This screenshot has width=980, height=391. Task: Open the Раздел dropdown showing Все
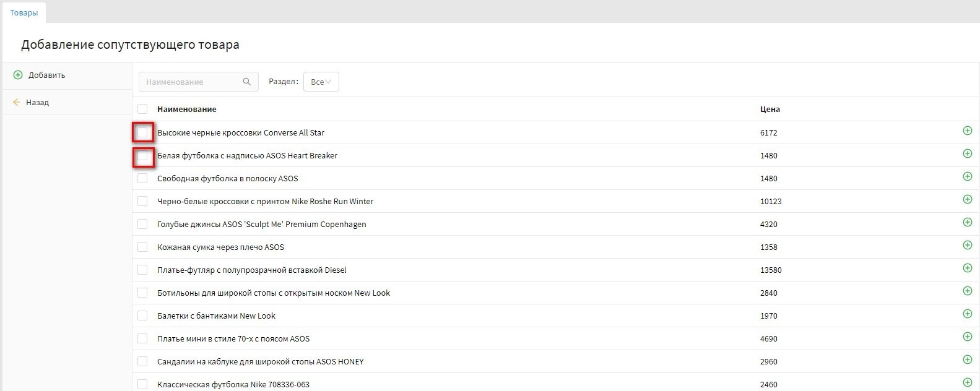tap(321, 82)
